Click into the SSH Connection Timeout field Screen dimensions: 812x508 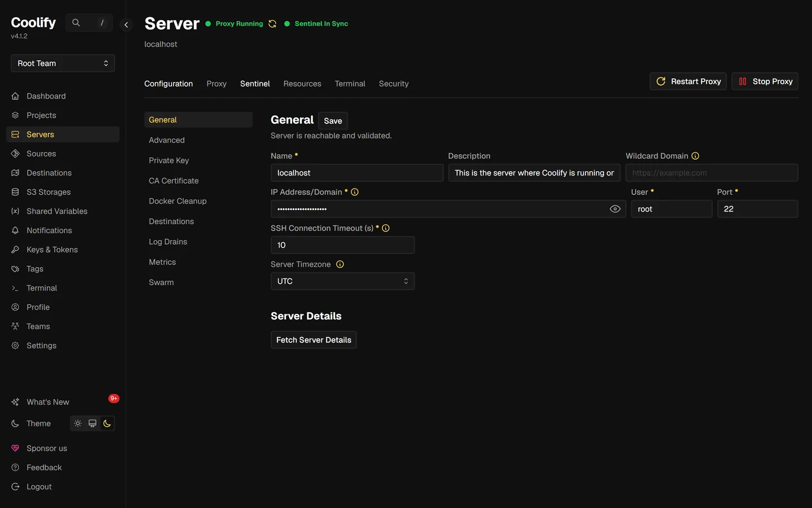click(343, 245)
